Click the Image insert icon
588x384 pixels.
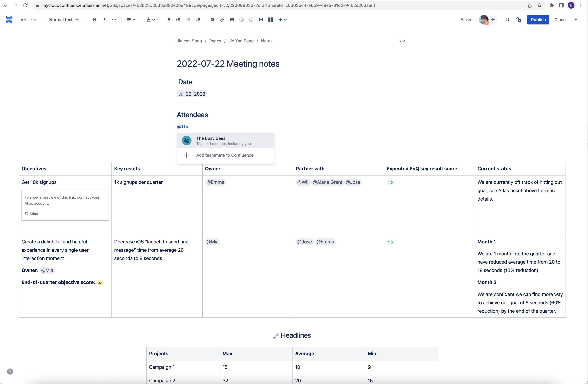click(x=232, y=19)
